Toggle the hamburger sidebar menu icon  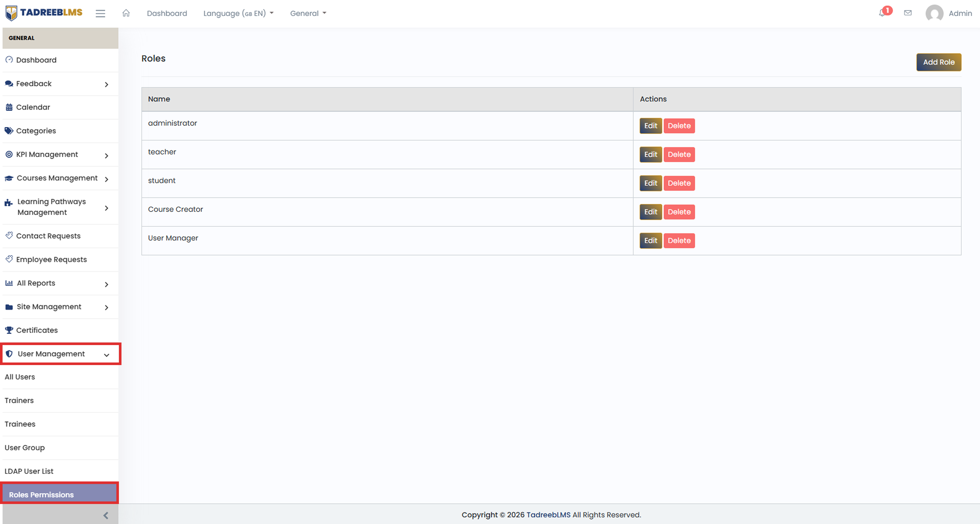(100, 13)
